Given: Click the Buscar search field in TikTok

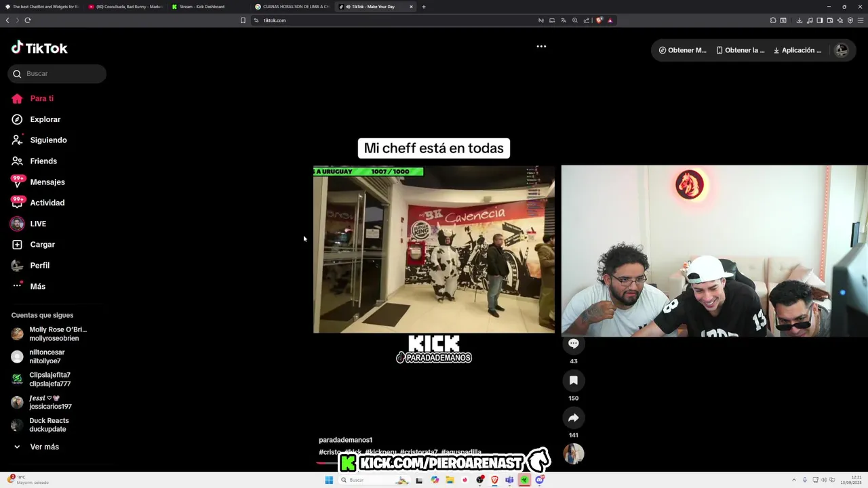Looking at the screenshot, I should tap(57, 74).
